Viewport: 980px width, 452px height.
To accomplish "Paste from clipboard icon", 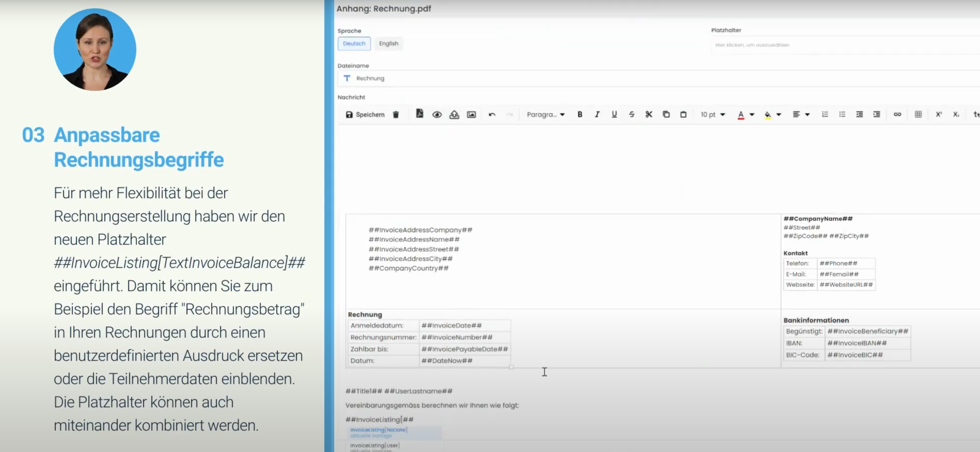I will [x=683, y=114].
